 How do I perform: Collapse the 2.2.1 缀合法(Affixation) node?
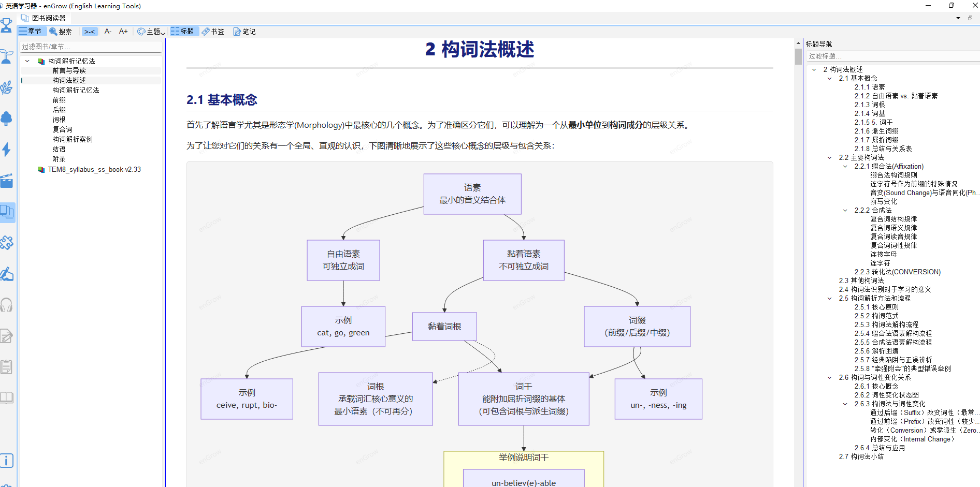845,166
